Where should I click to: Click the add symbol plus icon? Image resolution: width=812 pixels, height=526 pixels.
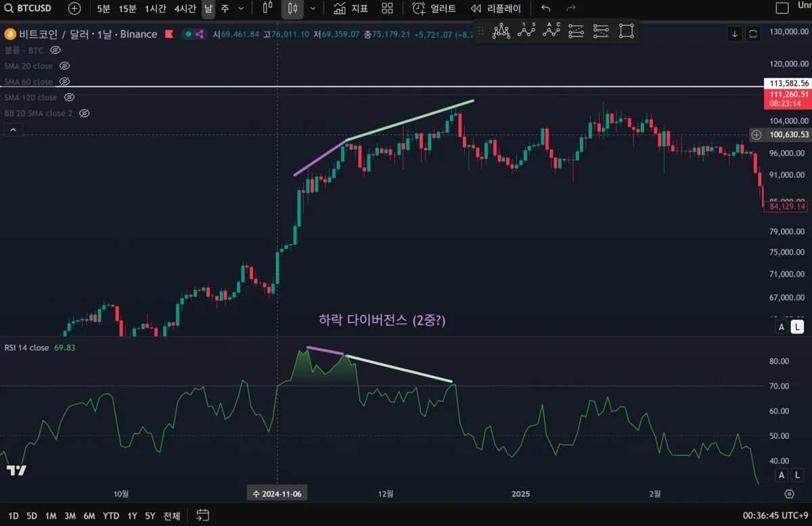point(74,9)
